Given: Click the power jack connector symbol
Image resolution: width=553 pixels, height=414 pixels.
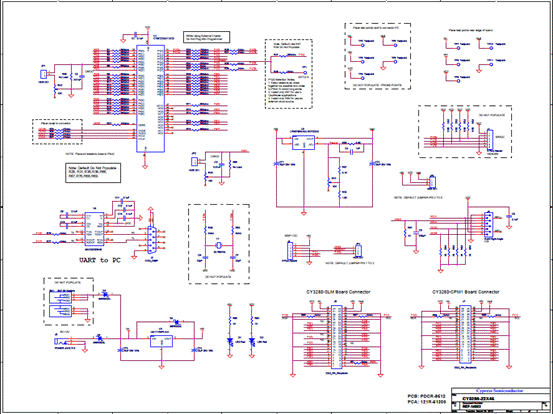Looking at the screenshot, I should (x=60, y=341).
